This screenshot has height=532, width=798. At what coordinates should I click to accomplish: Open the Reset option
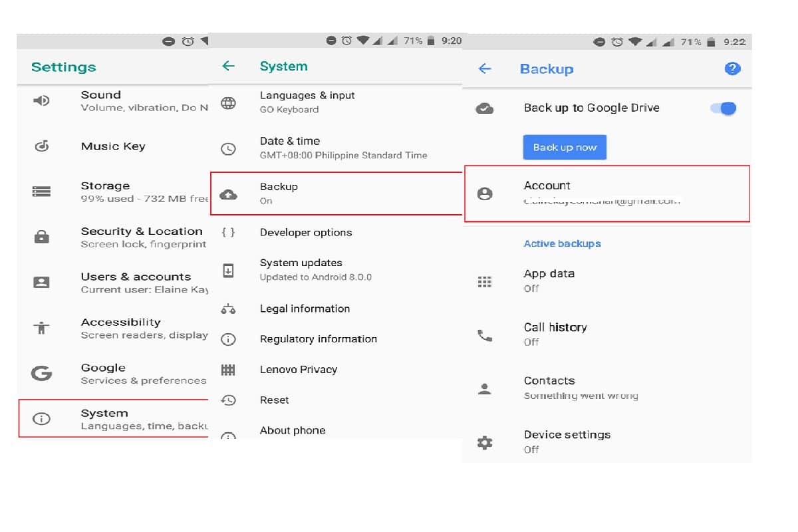(336, 400)
